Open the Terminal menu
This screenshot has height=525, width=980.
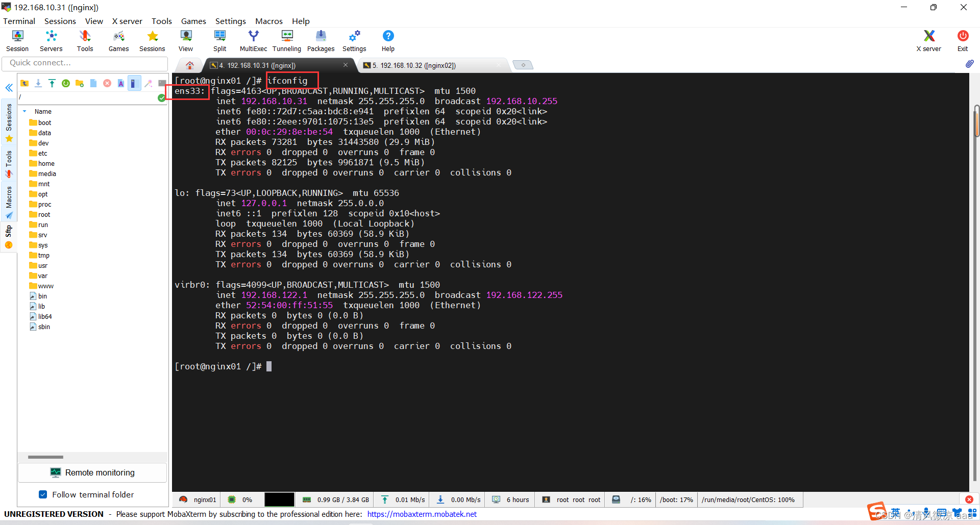pyautogui.click(x=19, y=21)
